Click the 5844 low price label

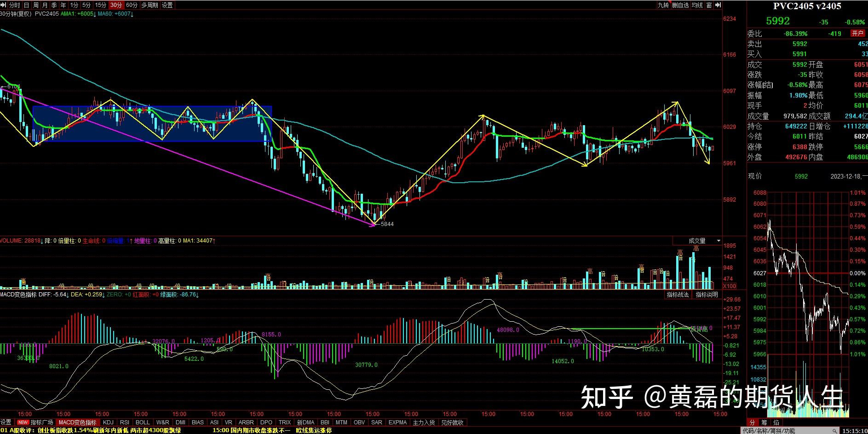pos(387,224)
